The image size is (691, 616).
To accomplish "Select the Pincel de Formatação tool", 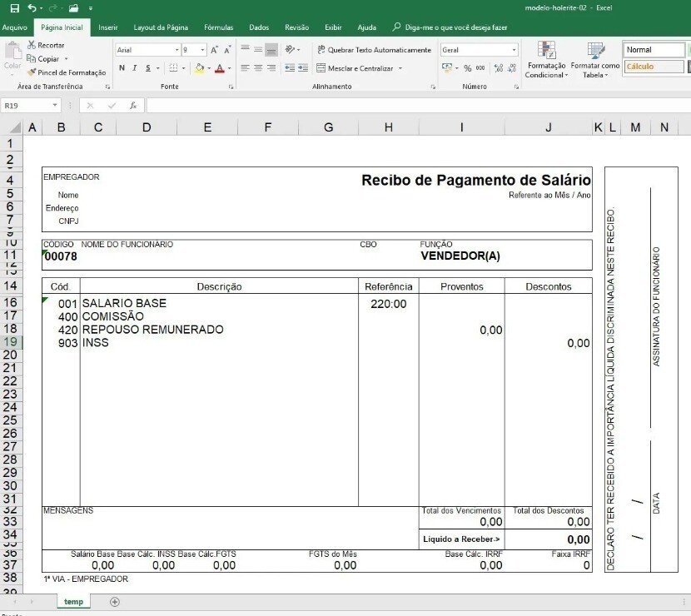I will (x=66, y=72).
